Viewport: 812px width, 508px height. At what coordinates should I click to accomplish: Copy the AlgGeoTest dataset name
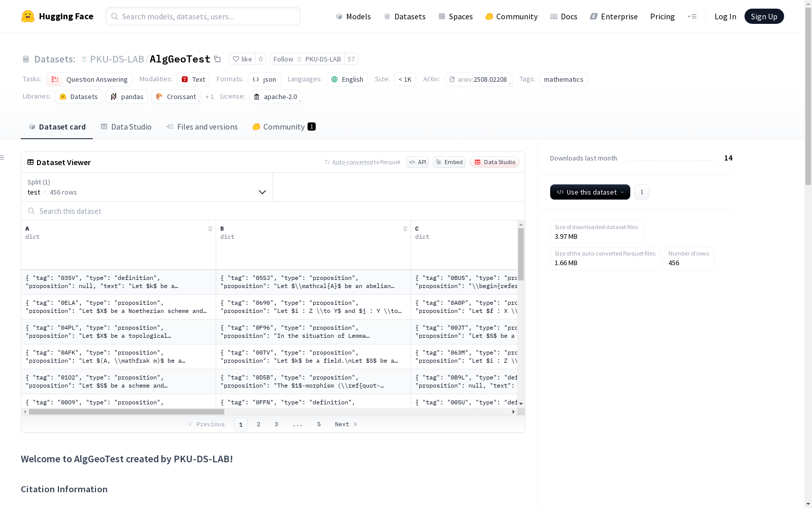[x=217, y=59]
